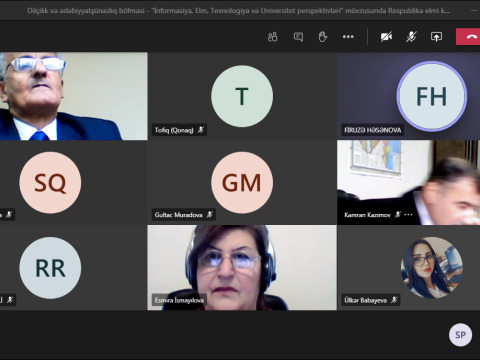Click the meeting title in the title bar
The width and height of the screenshot is (480, 360).
coord(238,11)
